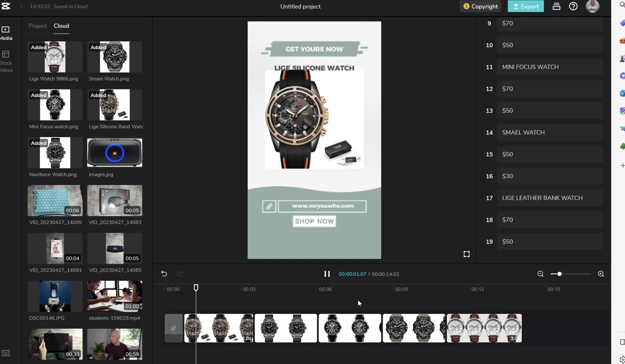This screenshot has width=625, height=364.
Task: Edit text field 15 with $50
Action: (549, 154)
